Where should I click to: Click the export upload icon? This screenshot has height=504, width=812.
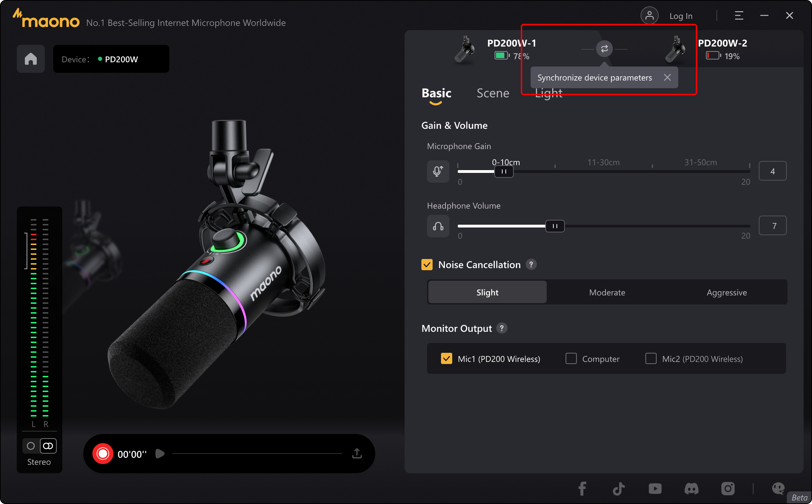(357, 454)
